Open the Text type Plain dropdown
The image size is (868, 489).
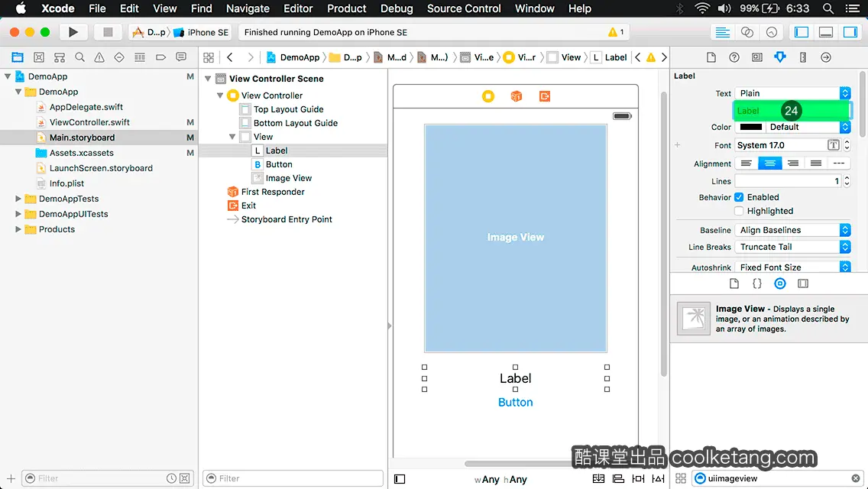click(x=792, y=93)
